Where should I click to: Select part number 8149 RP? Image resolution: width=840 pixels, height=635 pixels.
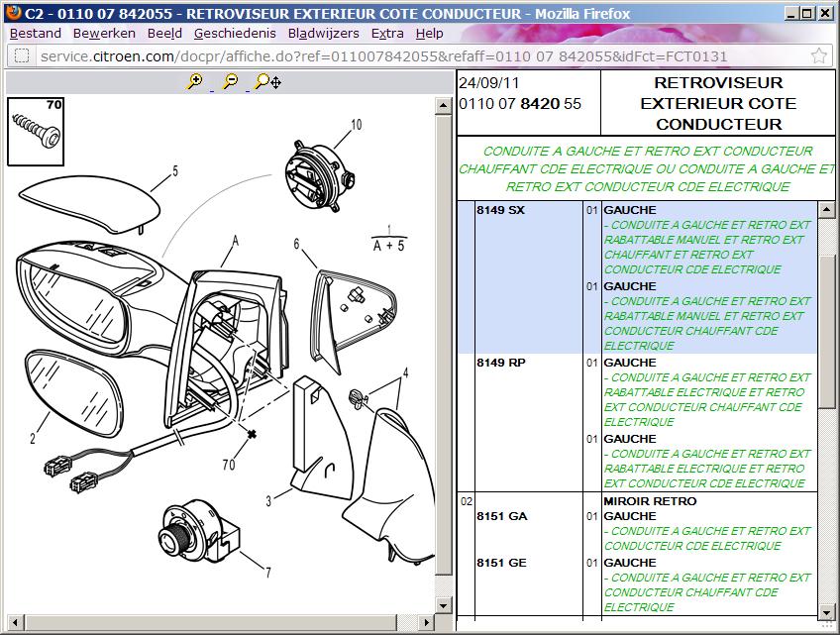click(x=501, y=363)
